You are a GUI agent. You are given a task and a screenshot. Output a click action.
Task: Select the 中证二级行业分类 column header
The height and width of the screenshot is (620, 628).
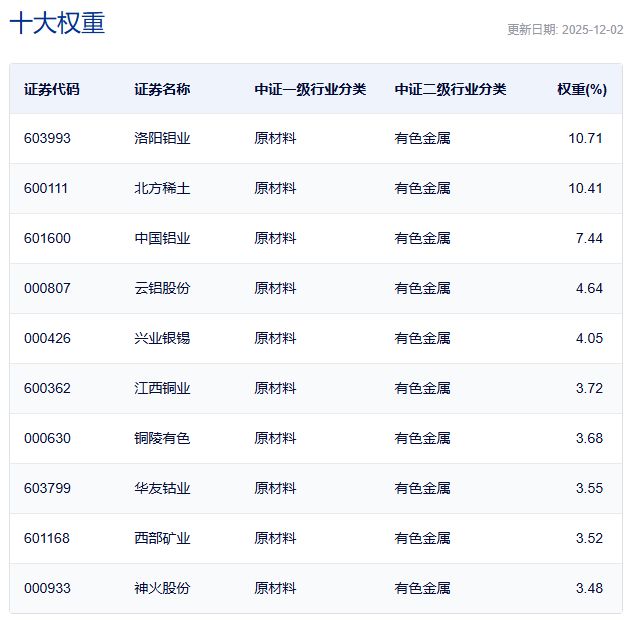[450, 89]
